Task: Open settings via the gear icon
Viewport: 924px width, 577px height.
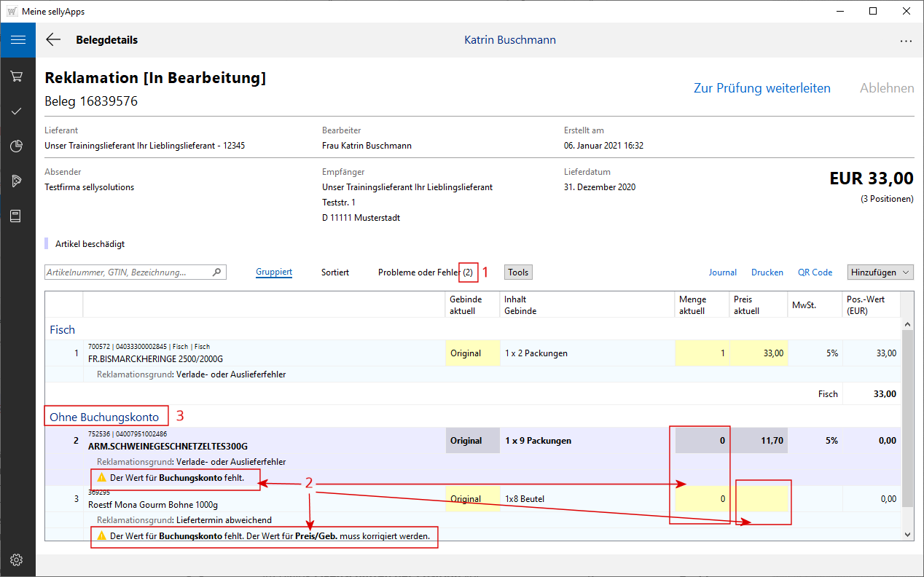Action: (x=17, y=560)
